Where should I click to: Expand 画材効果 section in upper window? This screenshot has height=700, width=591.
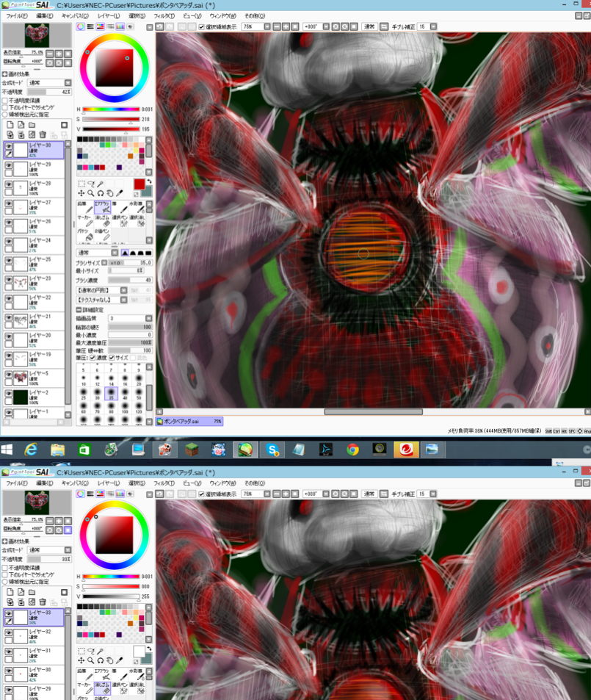(4, 74)
